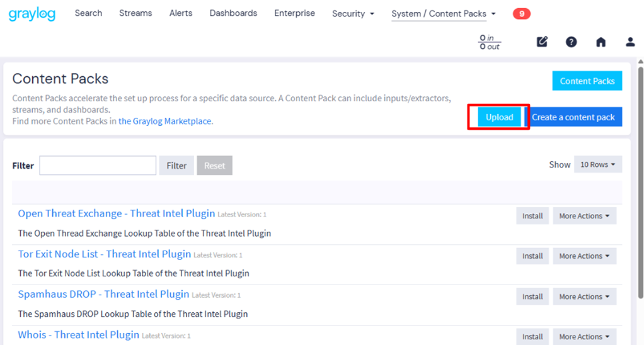Click the Reset button
This screenshot has width=644, height=345.
[214, 166]
